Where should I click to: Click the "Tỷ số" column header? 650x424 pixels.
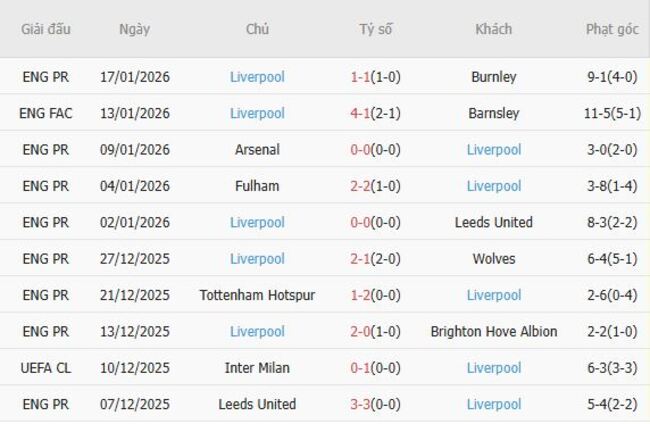[x=376, y=29]
